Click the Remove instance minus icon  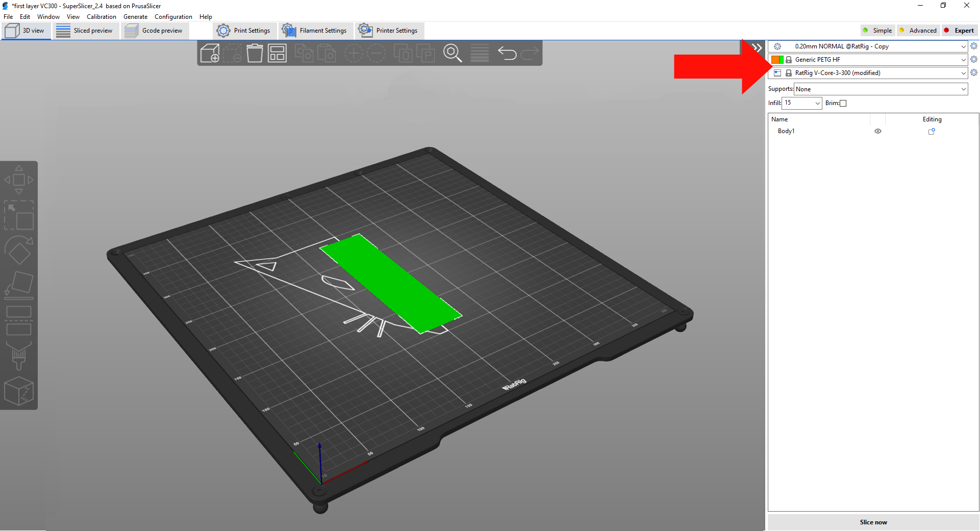(x=376, y=53)
